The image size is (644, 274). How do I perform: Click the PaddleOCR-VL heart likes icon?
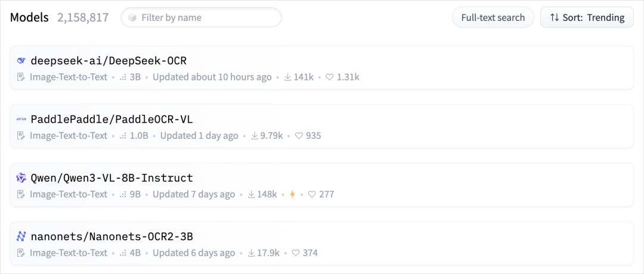(x=299, y=136)
